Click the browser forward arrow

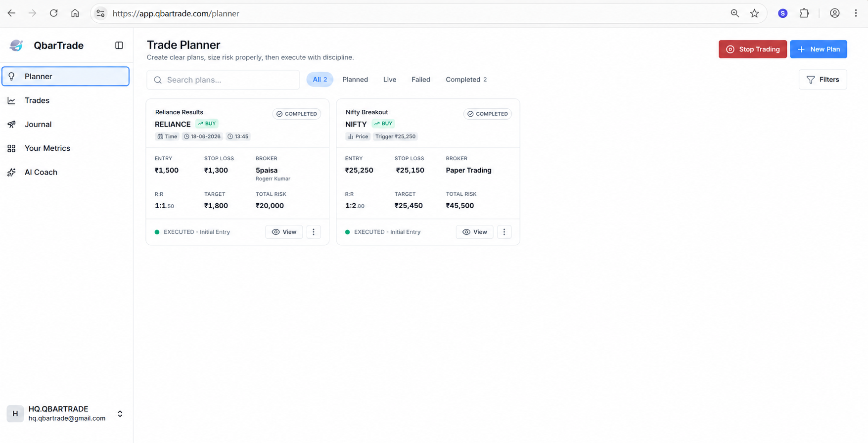click(33, 13)
